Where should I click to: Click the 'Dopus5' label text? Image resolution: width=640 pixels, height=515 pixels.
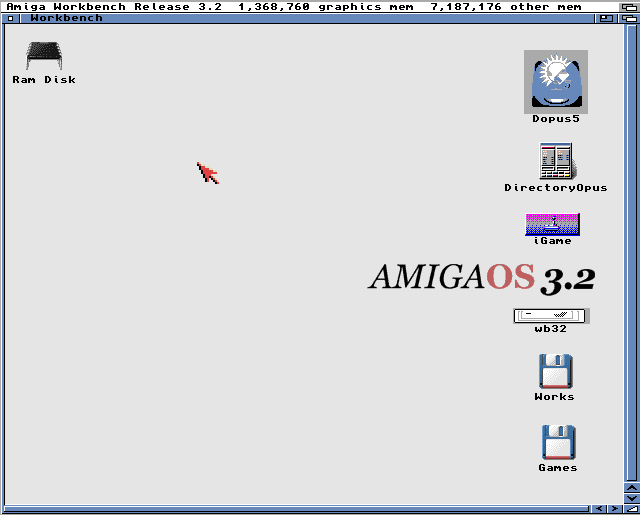coord(556,119)
